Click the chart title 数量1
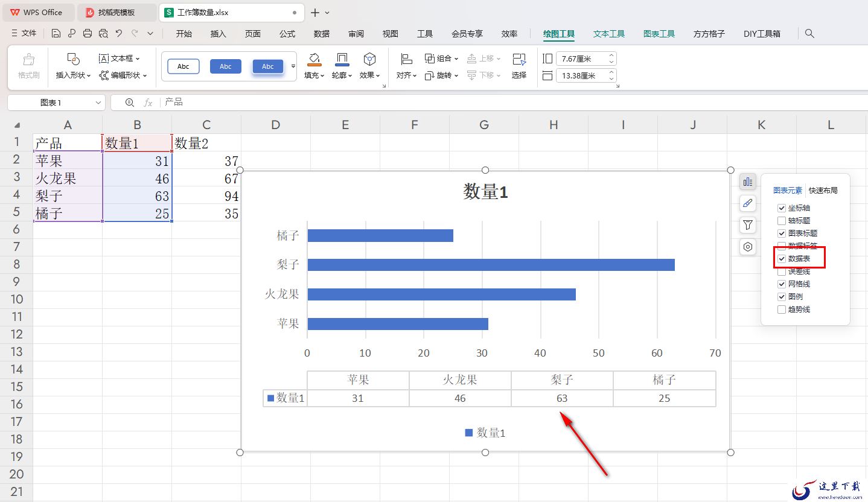Viewport: 868px width, 502px height. 485,192
